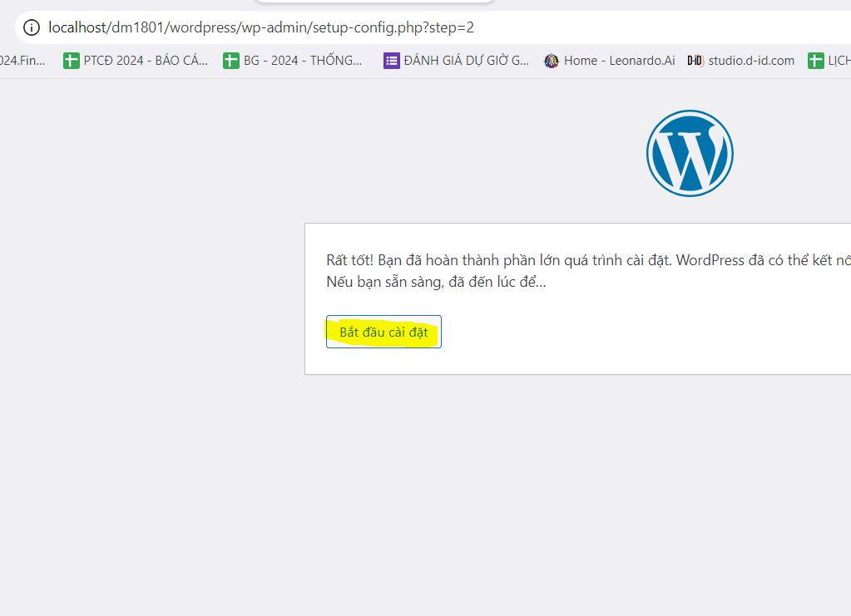Click the green sheets icon of PTCĐ 2024 bookmark
This screenshot has width=851, height=616.
point(71,60)
